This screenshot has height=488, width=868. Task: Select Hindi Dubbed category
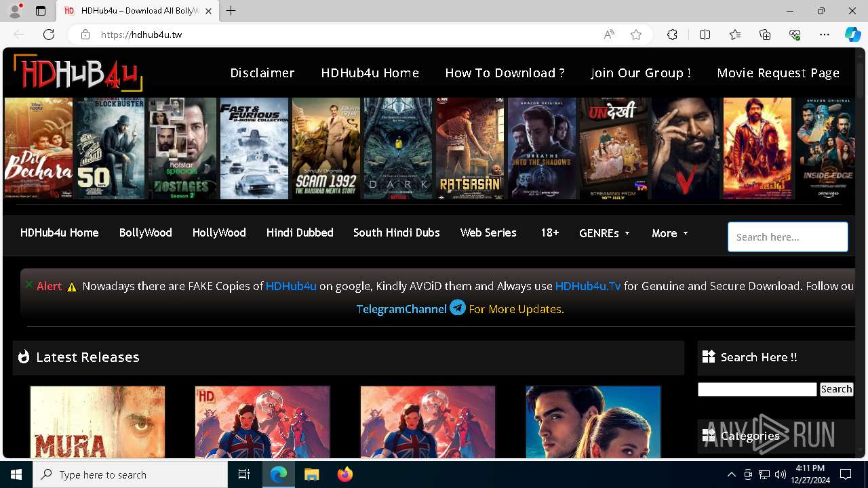(300, 232)
